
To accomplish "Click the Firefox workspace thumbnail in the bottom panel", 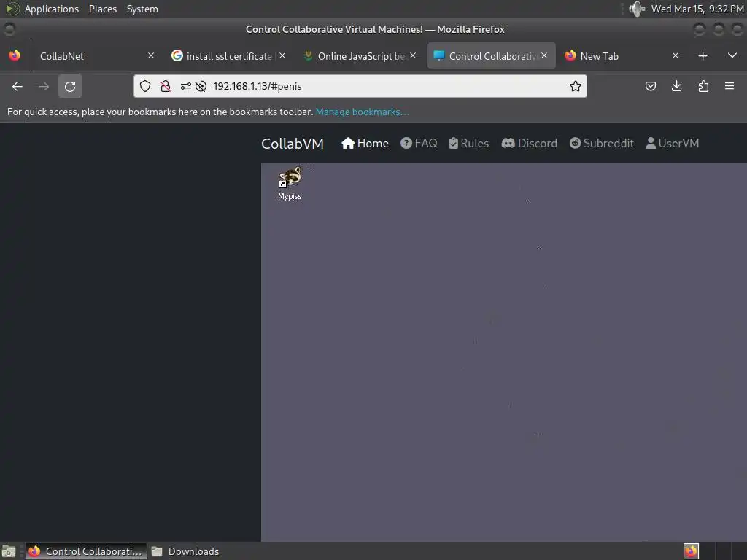I will pyautogui.click(x=691, y=551).
